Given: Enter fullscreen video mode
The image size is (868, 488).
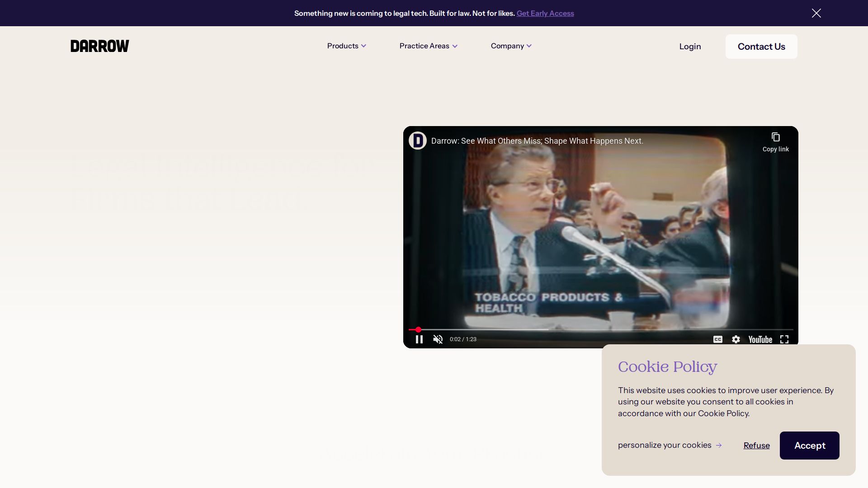Looking at the screenshot, I should pos(784,339).
